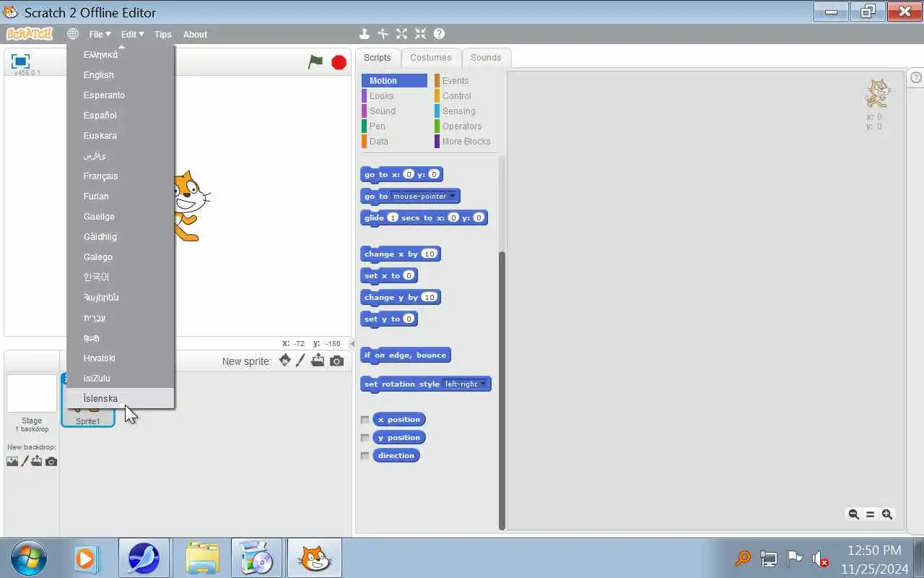Image resolution: width=924 pixels, height=578 pixels.
Task: Upload backdrop from file icon
Action: point(37,461)
